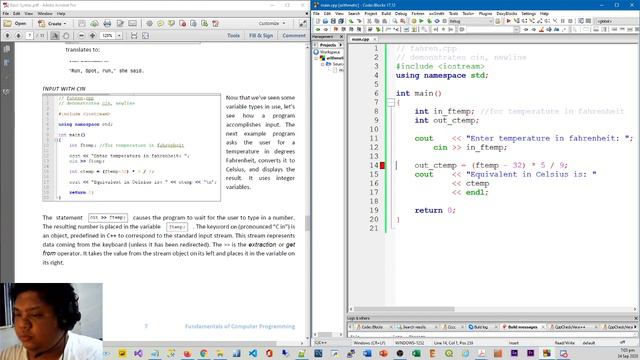This screenshot has height=360, width=640.
Task: Click New file icon in Code::Blocks
Action: coord(317,21)
